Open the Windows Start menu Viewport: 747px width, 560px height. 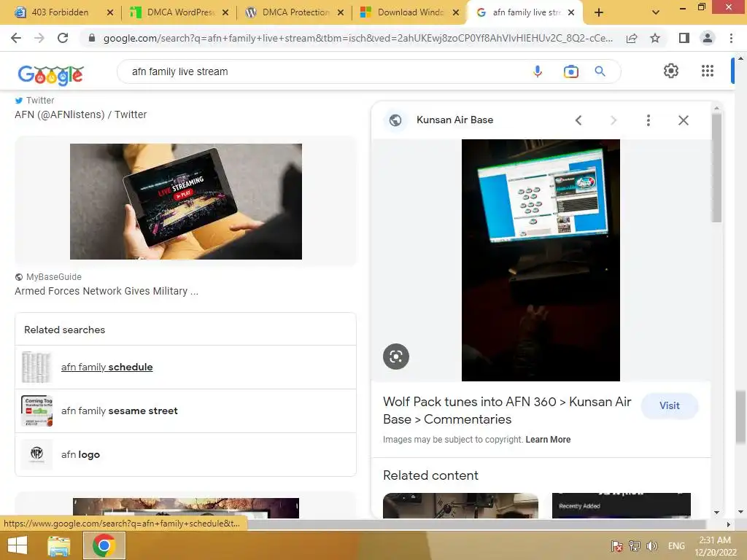pyautogui.click(x=18, y=545)
